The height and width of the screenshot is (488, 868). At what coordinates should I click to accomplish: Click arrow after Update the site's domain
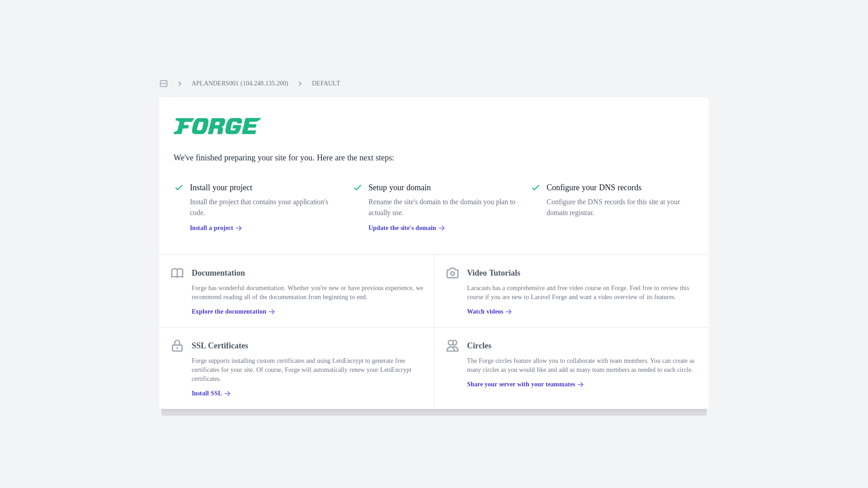click(x=442, y=229)
